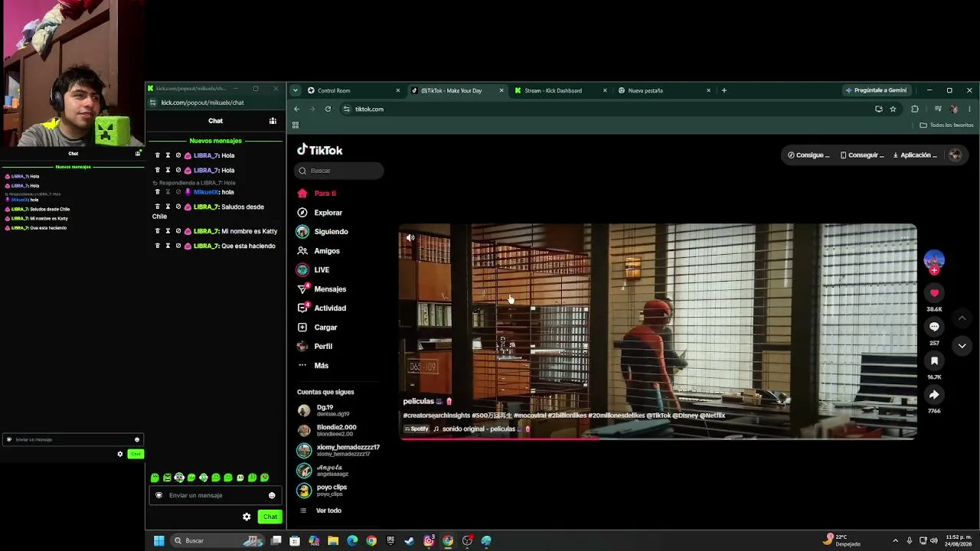980x551 pixels.
Task: Go back in the Chrome browser
Action: click(x=297, y=109)
